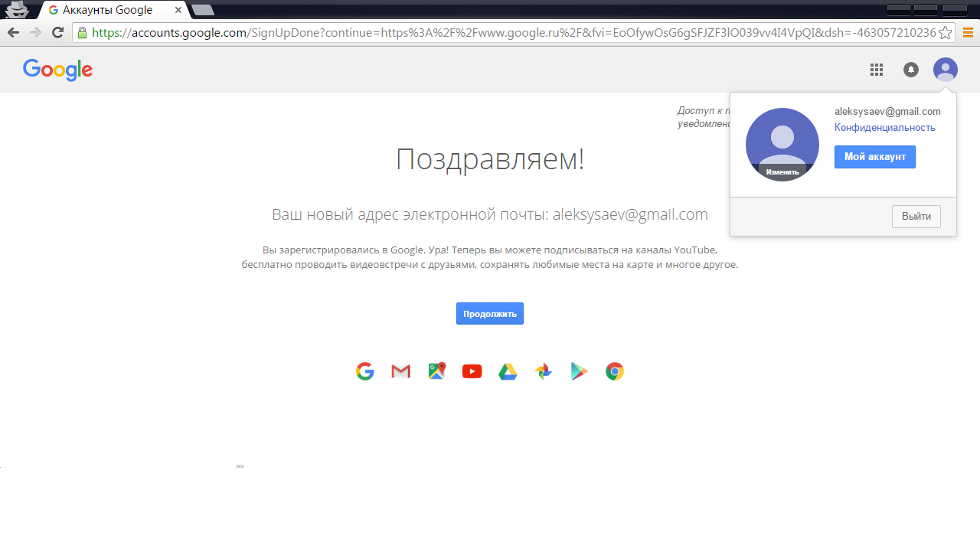Sign out with the Выйти button
Screen dimensions: 980x542
click(x=916, y=217)
